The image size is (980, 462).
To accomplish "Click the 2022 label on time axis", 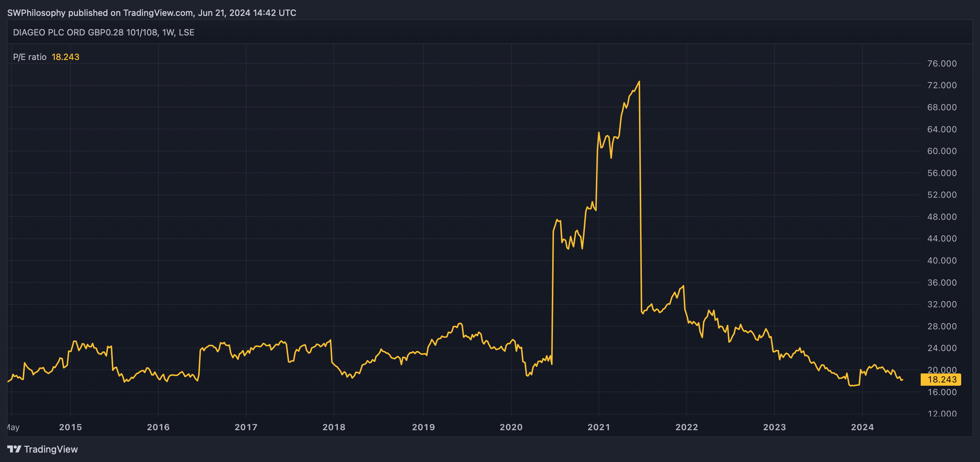I will [x=687, y=427].
